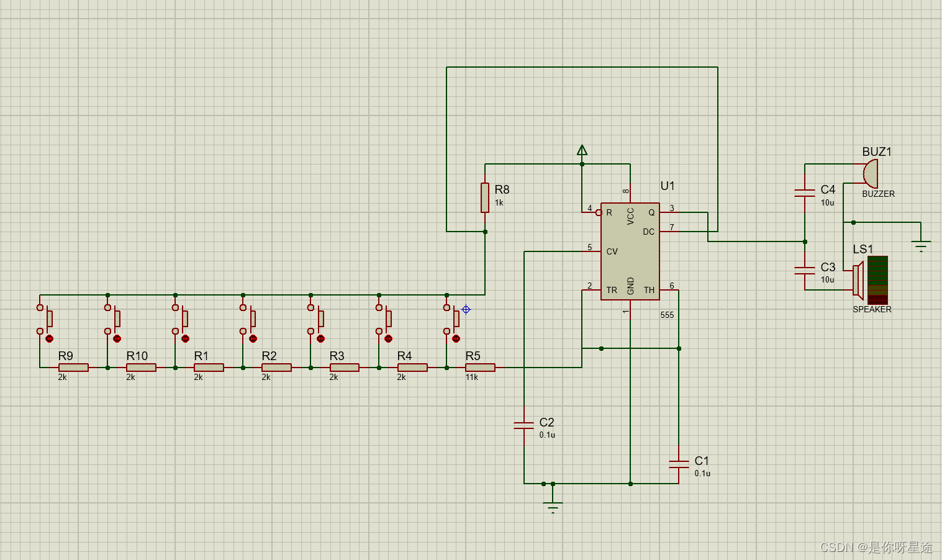Select the 11k R5 resistor body
Viewport: 942px width, 560px height.
(480, 368)
